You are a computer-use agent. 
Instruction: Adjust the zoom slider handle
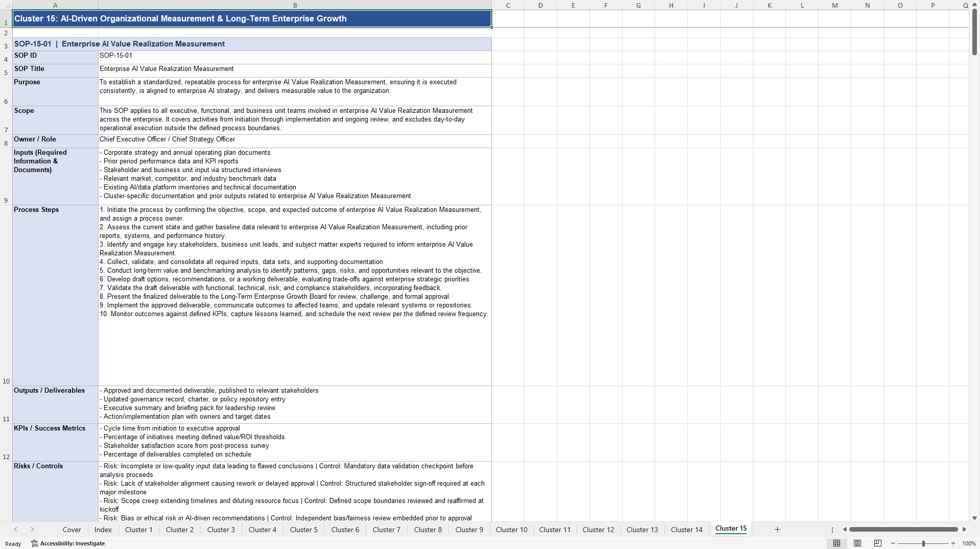(923, 543)
